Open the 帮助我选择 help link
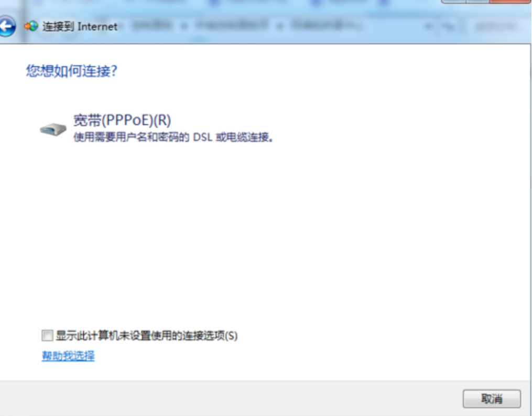The height and width of the screenshot is (416, 532). tap(68, 356)
